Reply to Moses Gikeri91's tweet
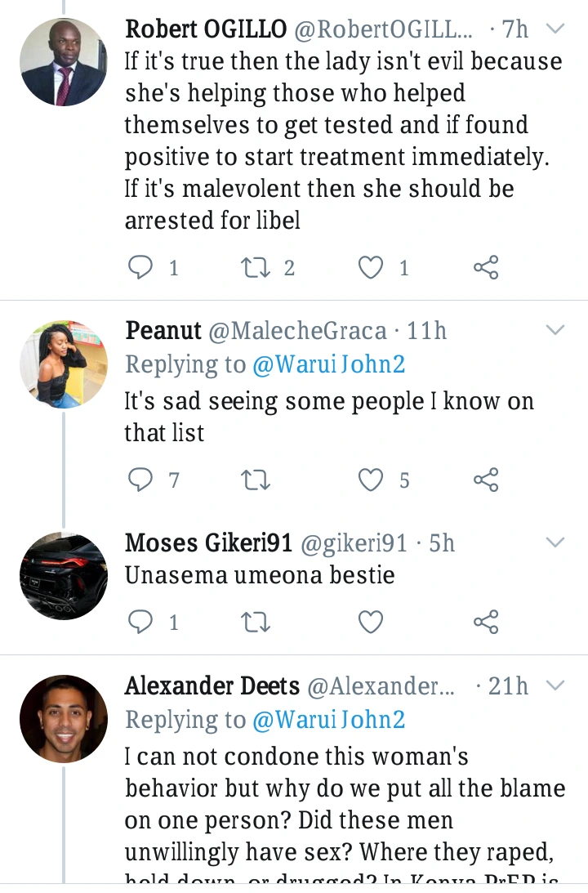The height and width of the screenshot is (893, 588). pyautogui.click(x=140, y=621)
